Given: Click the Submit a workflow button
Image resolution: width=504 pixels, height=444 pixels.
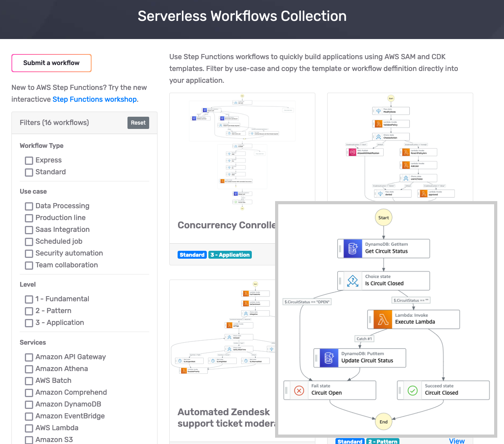Looking at the screenshot, I should (51, 63).
